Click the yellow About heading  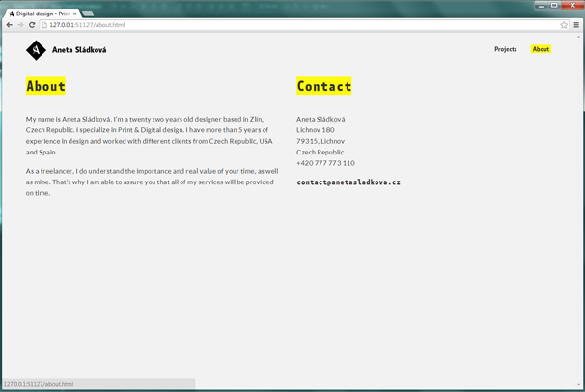click(45, 86)
